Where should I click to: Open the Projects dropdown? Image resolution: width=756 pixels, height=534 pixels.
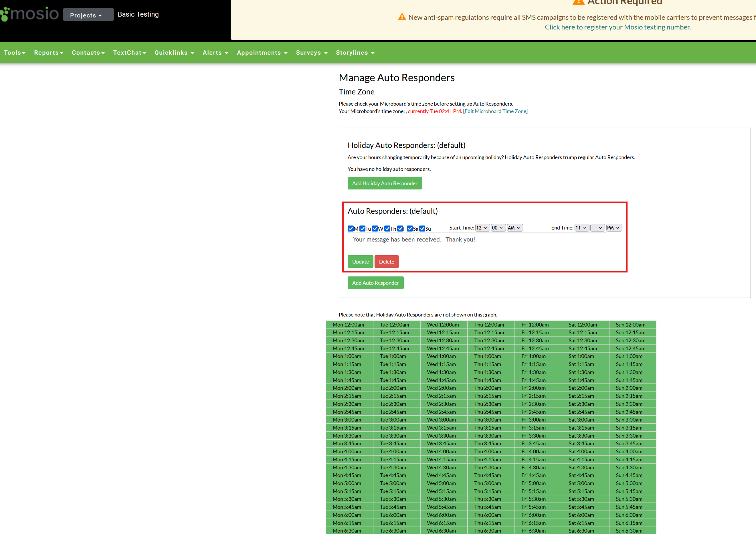click(x=88, y=15)
